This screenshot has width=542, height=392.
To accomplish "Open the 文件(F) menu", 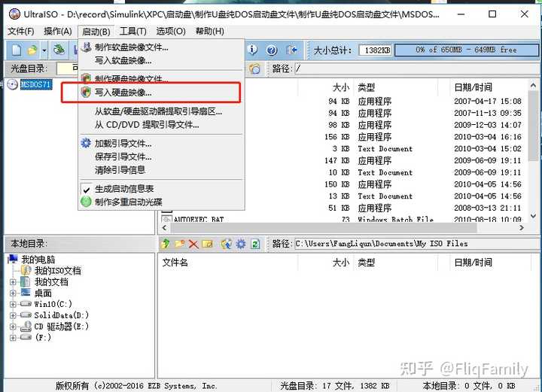I will (x=21, y=32).
